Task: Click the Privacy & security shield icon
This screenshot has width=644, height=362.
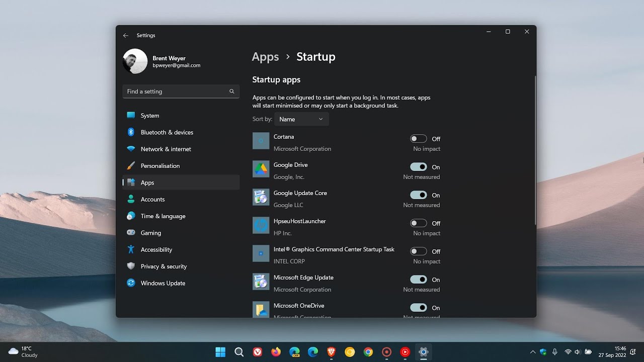Action: tap(131, 266)
